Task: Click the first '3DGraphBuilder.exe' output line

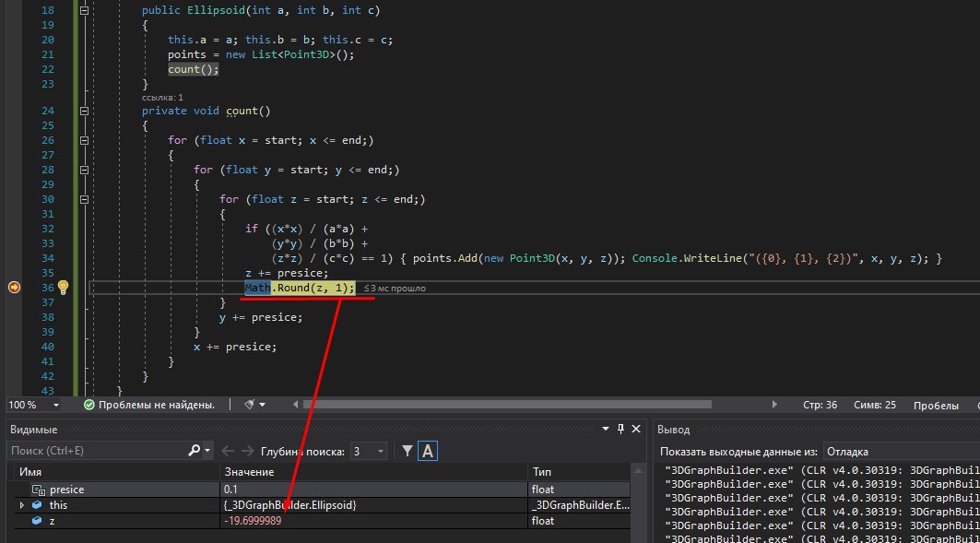Action: point(821,470)
